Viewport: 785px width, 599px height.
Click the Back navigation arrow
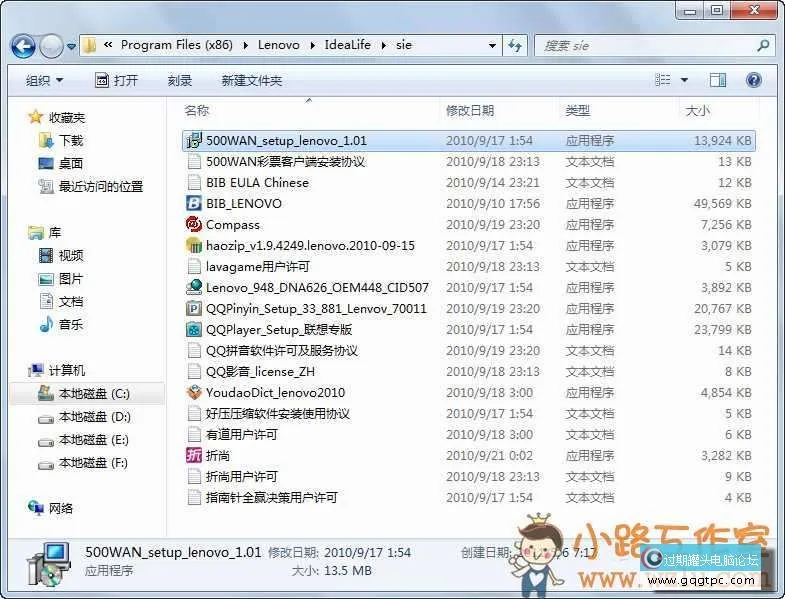coord(23,46)
